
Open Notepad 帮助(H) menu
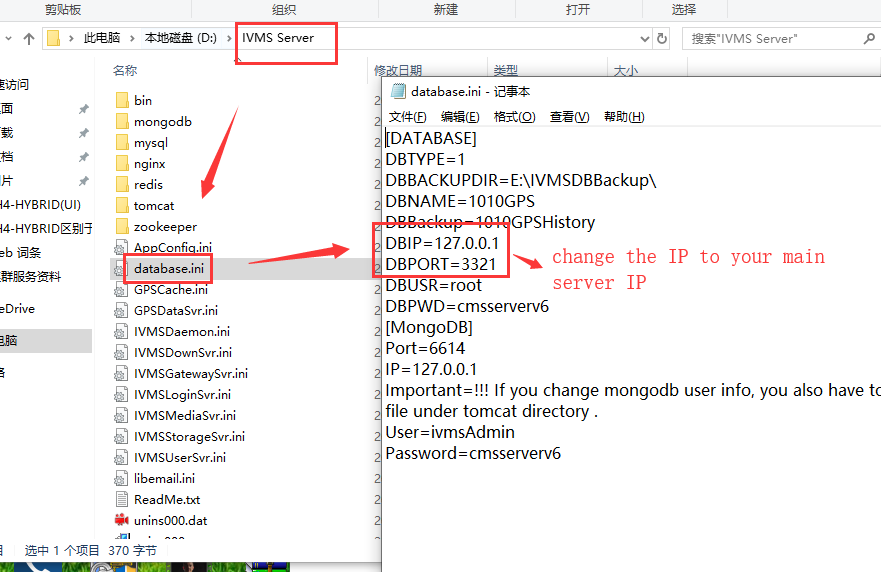tap(624, 117)
